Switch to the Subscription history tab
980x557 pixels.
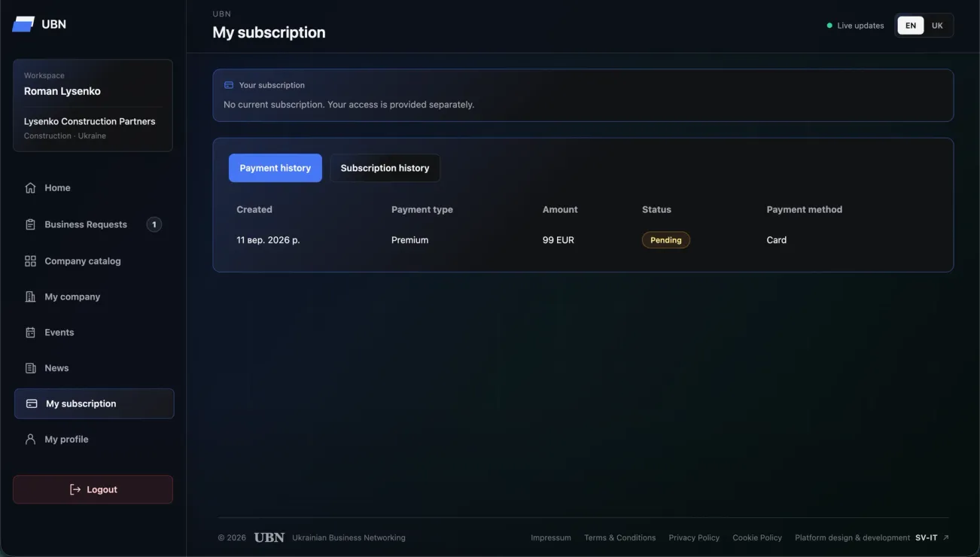tap(385, 168)
